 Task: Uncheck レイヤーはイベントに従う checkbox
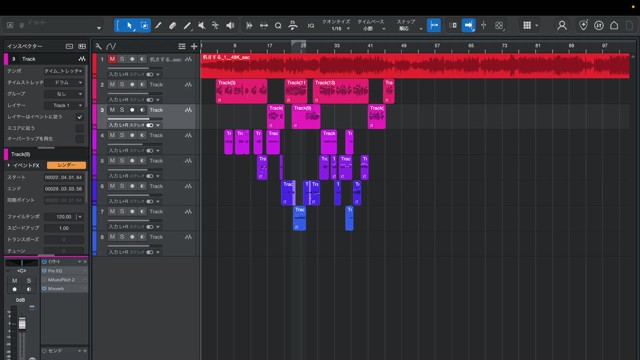80,117
